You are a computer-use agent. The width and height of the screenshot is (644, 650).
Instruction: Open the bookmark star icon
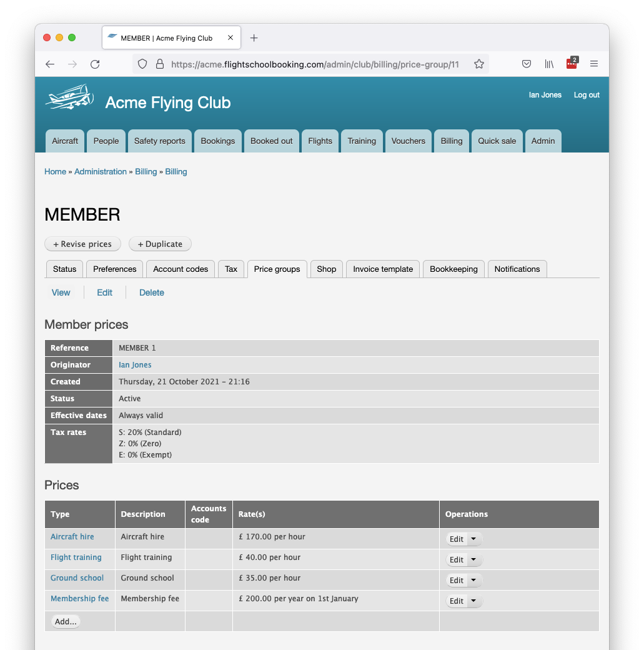click(479, 64)
